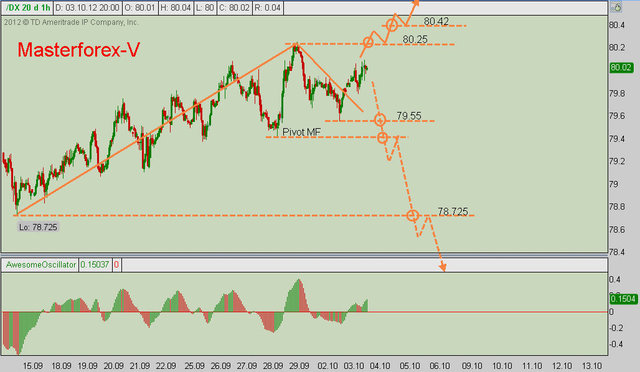Click the green 0.1504 oscillator badge
Viewport: 640px width, 372px height.
[623, 299]
